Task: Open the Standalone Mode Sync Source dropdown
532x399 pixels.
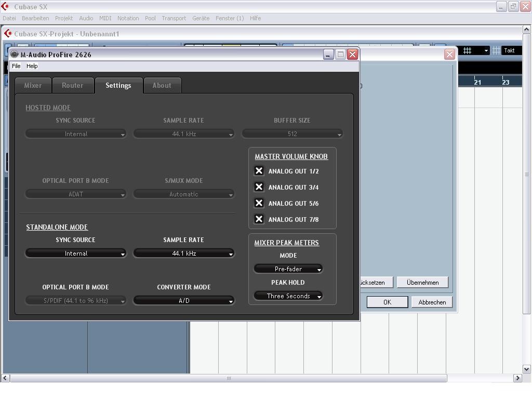Action: [76, 254]
